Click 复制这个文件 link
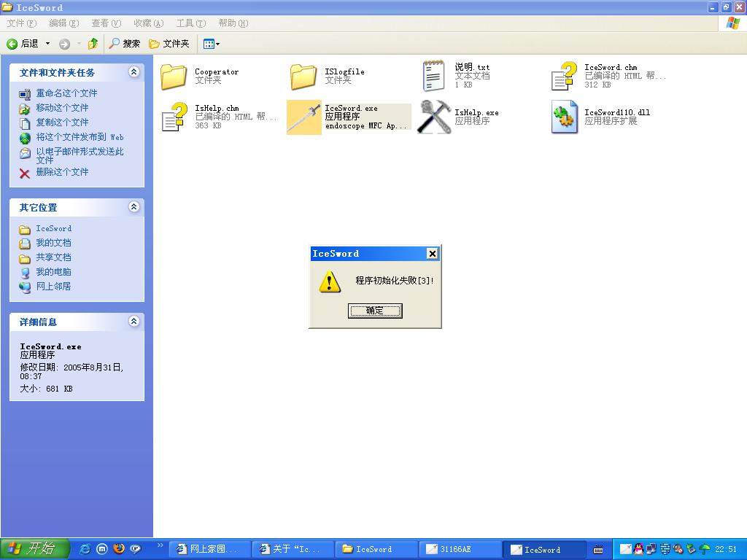Image resolution: width=747 pixels, height=560 pixels. [x=63, y=122]
